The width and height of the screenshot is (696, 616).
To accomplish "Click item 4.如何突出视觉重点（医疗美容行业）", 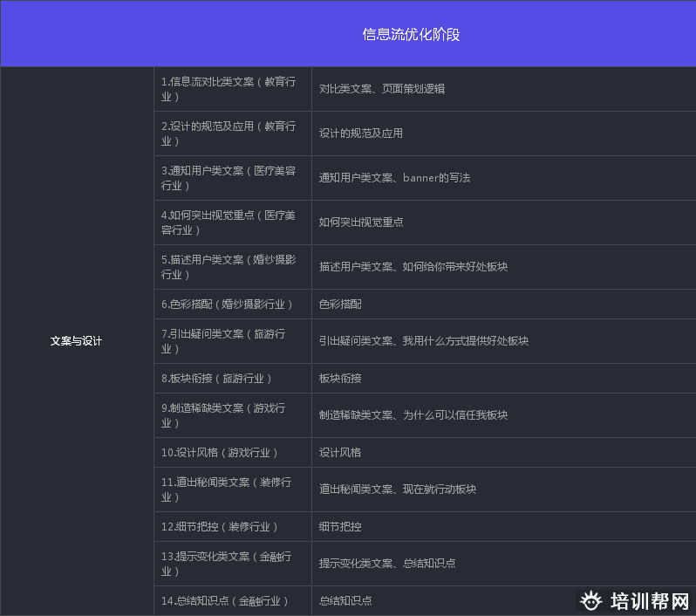I will point(229,222).
